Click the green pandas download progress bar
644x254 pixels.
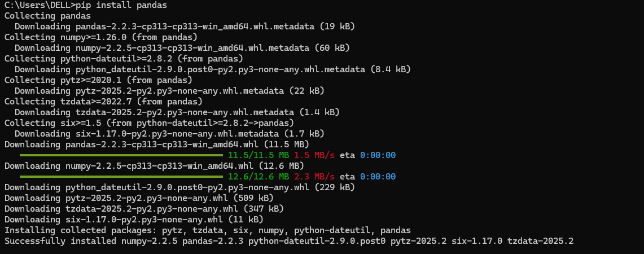(x=121, y=155)
